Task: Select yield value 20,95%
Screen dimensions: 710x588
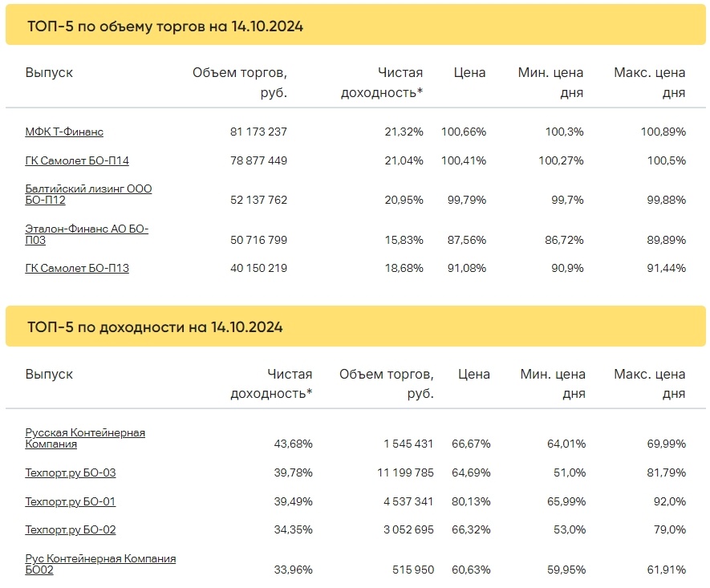Action: point(404,200)
